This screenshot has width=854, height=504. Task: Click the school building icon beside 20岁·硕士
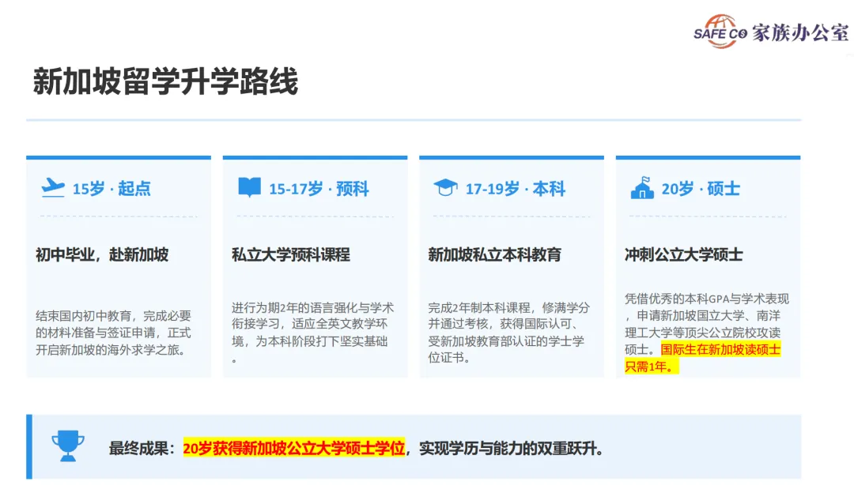tap(642, 187)
